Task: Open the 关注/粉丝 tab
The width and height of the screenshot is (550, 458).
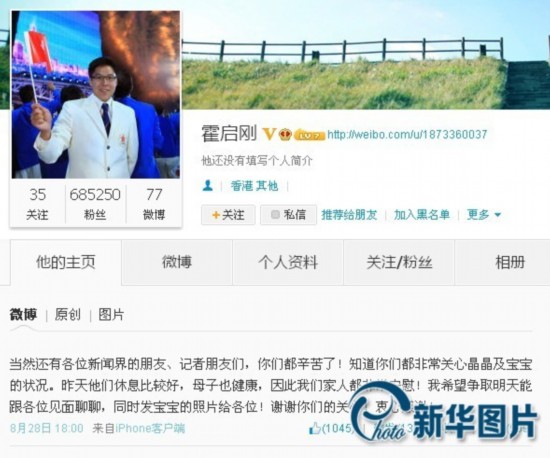Action: coord(399,262)
